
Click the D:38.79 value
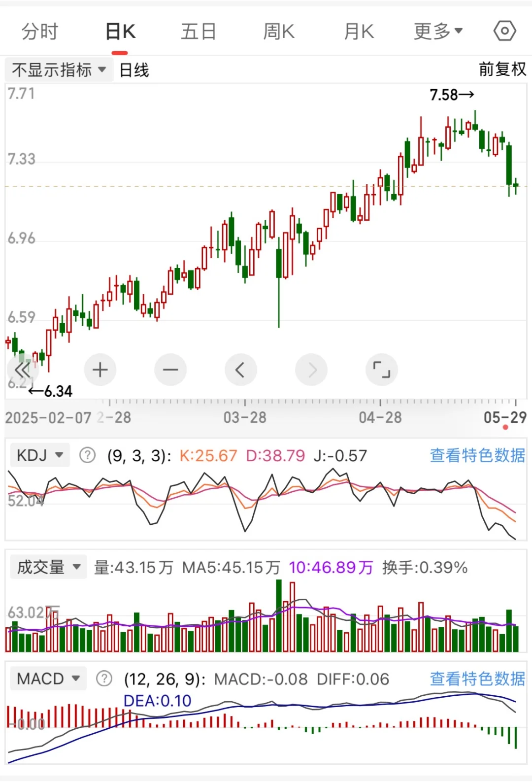tap(276, 455)
